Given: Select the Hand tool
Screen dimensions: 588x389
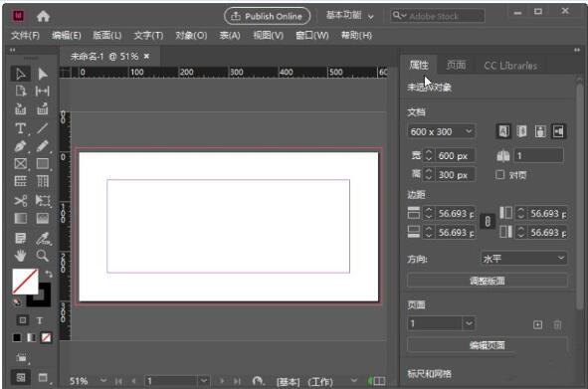Looking at the screenshot, I should click(x=20, y=256).
